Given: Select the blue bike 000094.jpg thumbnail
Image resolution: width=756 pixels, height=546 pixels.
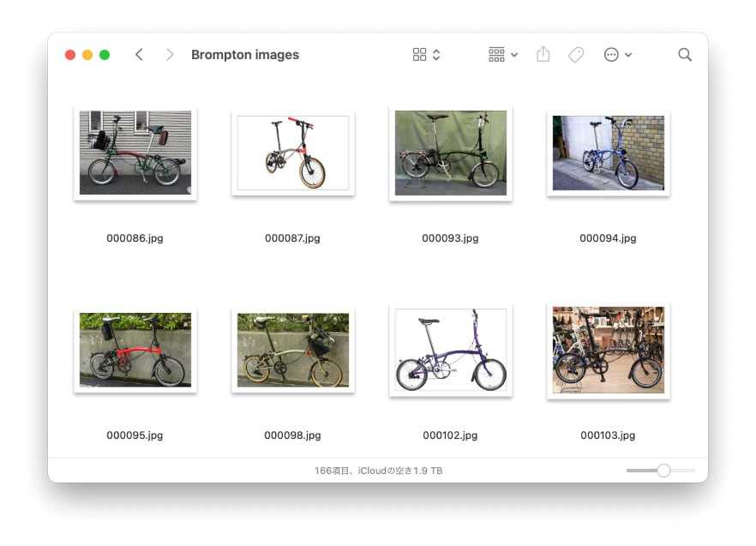Looking at the screenshot, I should pos(608,153).
